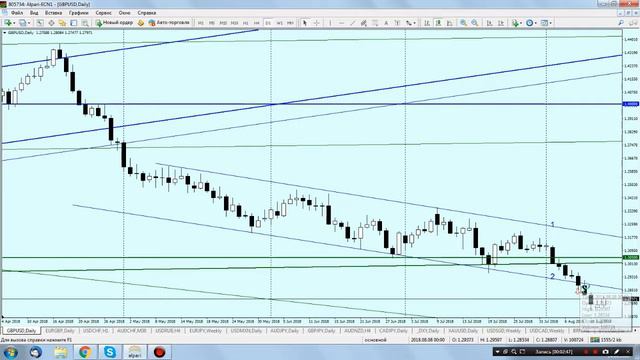Toggle Chart Shift
Viewport: 640px width, 360px height.
[501, 23]
